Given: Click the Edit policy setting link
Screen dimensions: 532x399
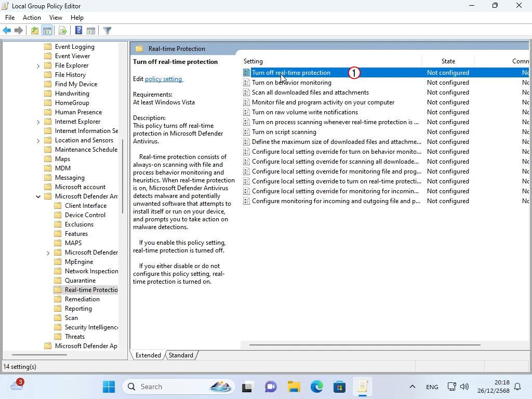Looking at the screenshot, I should (163, 79).
